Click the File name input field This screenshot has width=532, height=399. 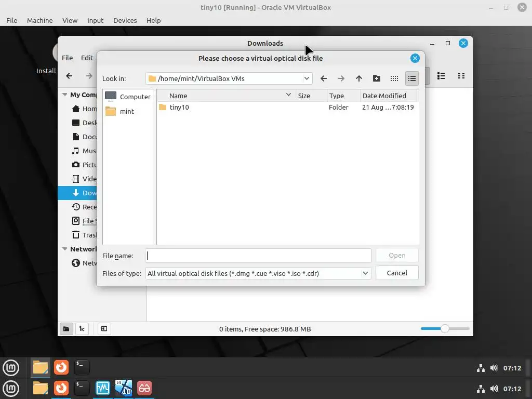[259, 256]
